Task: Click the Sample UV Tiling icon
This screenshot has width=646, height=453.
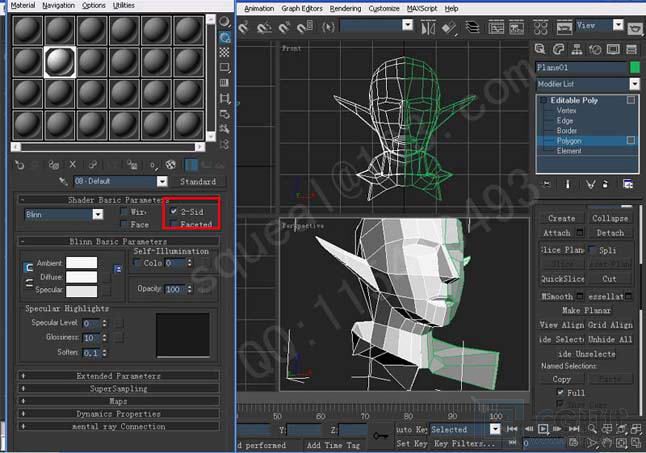Action: coord(225,67)
